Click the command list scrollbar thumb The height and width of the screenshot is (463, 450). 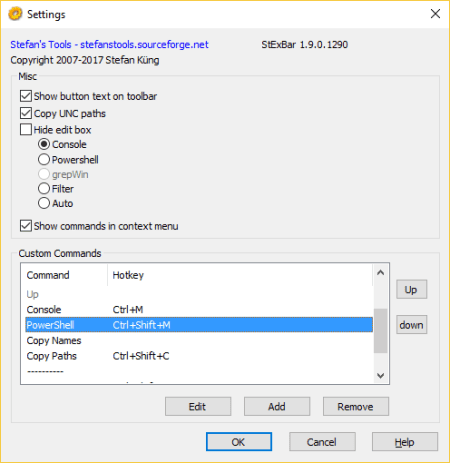pos(380,331)
